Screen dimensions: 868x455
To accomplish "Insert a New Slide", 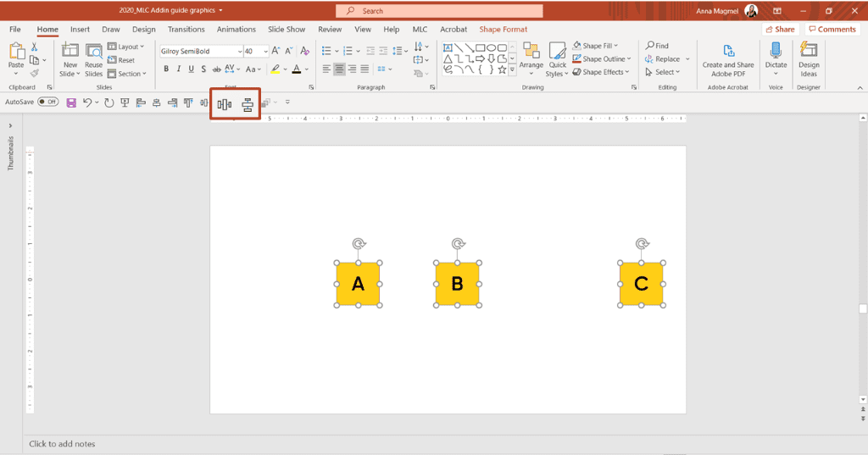I will 70,59.
